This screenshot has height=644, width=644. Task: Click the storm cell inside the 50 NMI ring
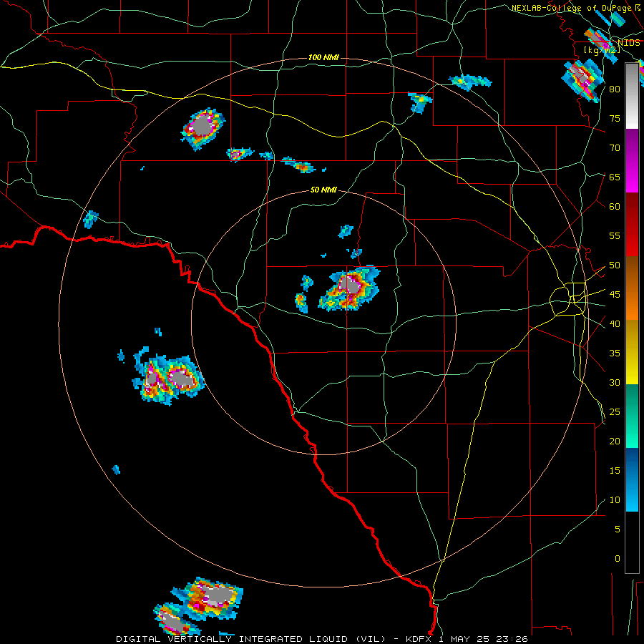coord(349,288)
